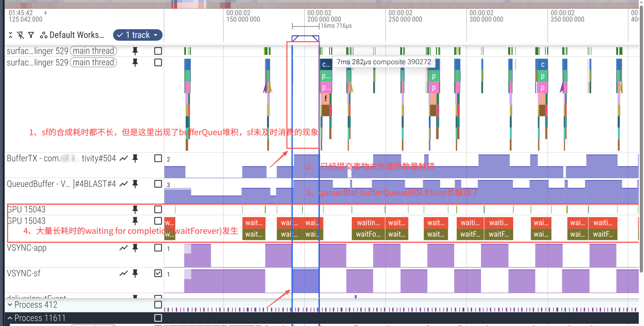Image resolution: width=644 pixels, height=326 pixels.
Task: Check the BufferTX track checkbox
Action: 158,158
